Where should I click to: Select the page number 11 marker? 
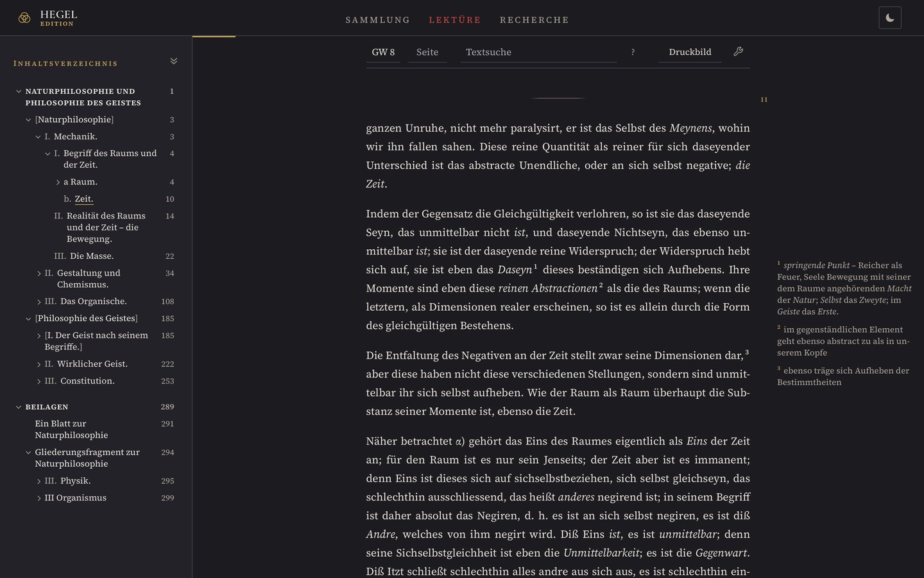coord(764,100)
